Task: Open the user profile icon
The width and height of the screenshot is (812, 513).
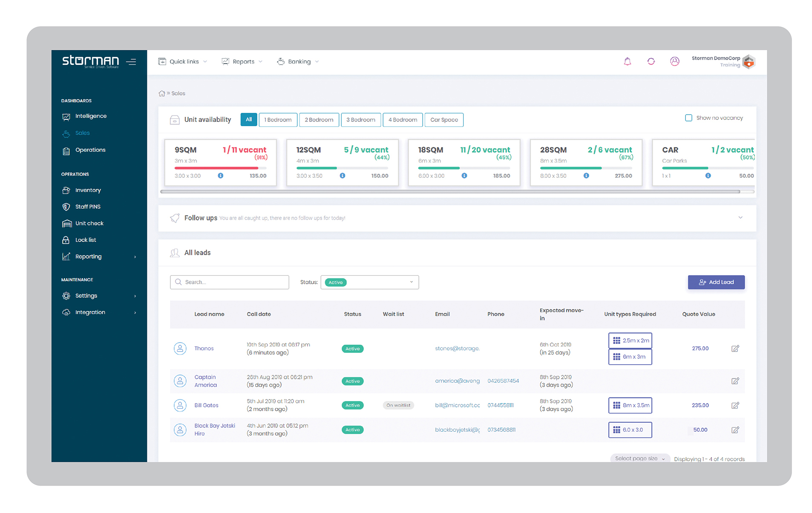Action: coord(674,61)
